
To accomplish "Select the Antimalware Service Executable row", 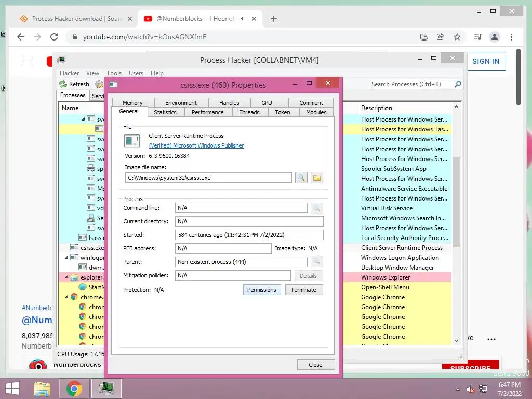I will tap(404, 188).
